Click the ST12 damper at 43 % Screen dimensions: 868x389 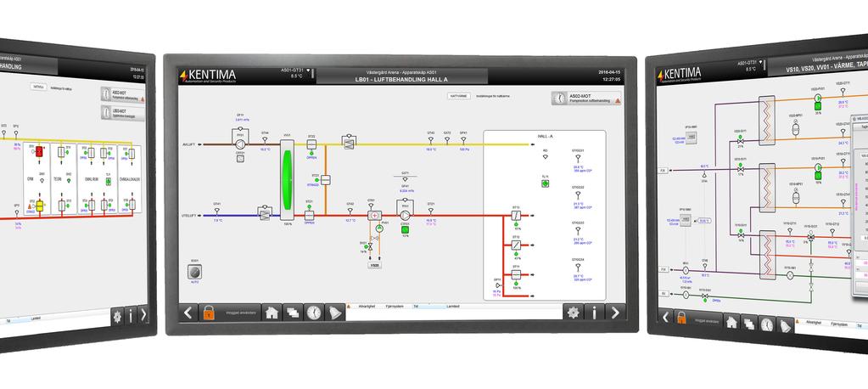coord(516,245)
